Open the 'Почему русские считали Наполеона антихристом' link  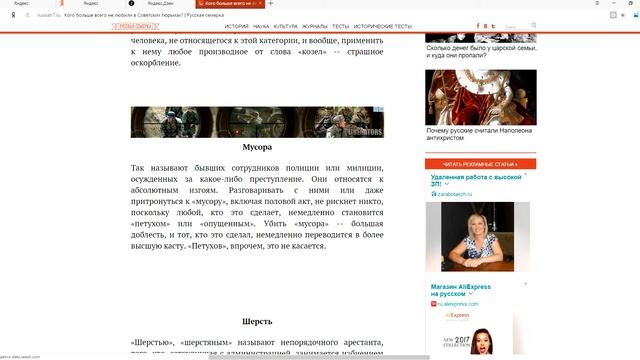(x=479, y=134)
